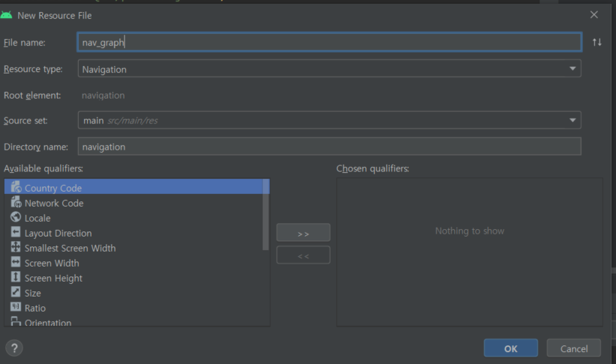
Task: Click the Directory name input field
Action: (x=329, y=147)
